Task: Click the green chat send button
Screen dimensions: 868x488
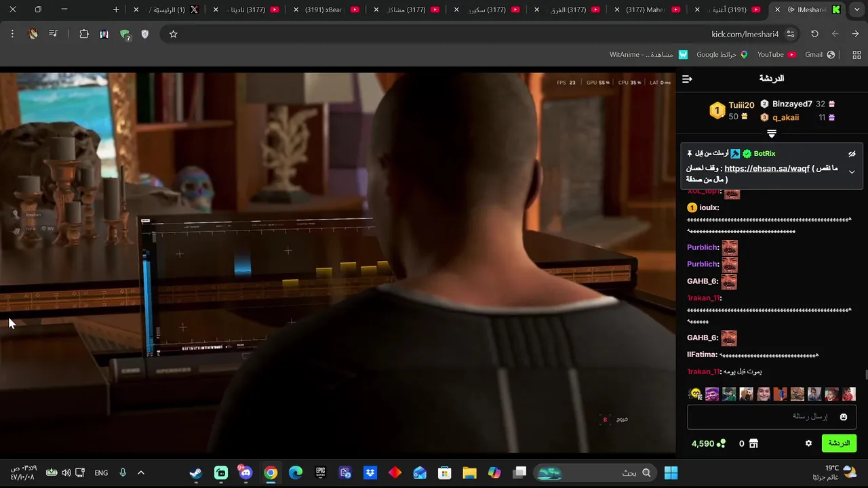Action: coord(839,443)
